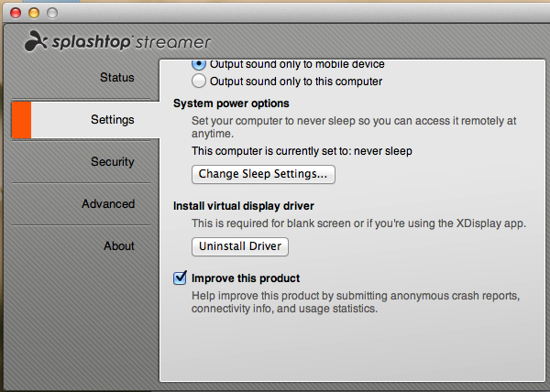Select Output sound only to mobile device
This screenshot has height=392, width=550.
(199, 64)
